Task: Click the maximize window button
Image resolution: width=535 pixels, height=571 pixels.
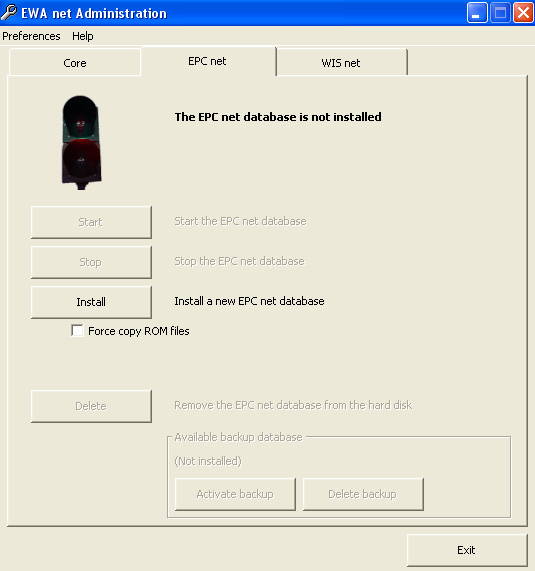Action: click(x=500, y=13)
